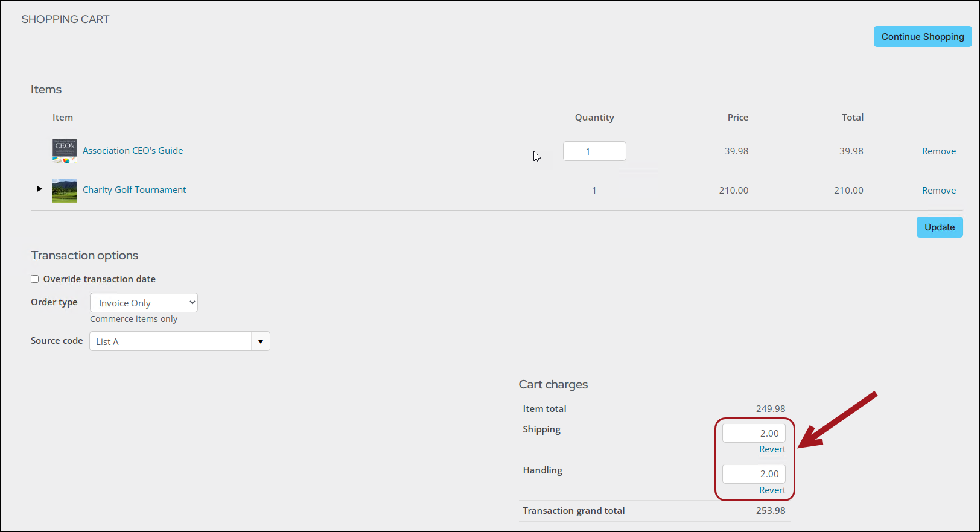Screen dimensions: 980x532
Task: Click the Quantity column header
Action: point(594,118)
